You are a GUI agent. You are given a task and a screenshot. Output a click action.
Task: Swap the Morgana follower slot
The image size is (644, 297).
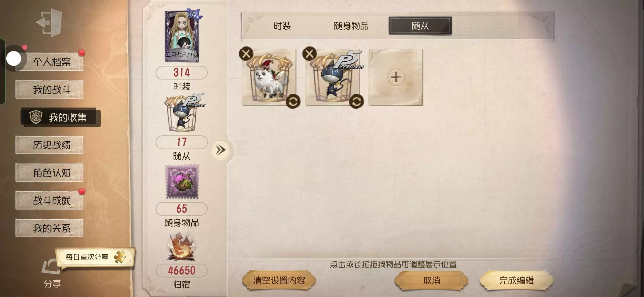pos(356,102)
